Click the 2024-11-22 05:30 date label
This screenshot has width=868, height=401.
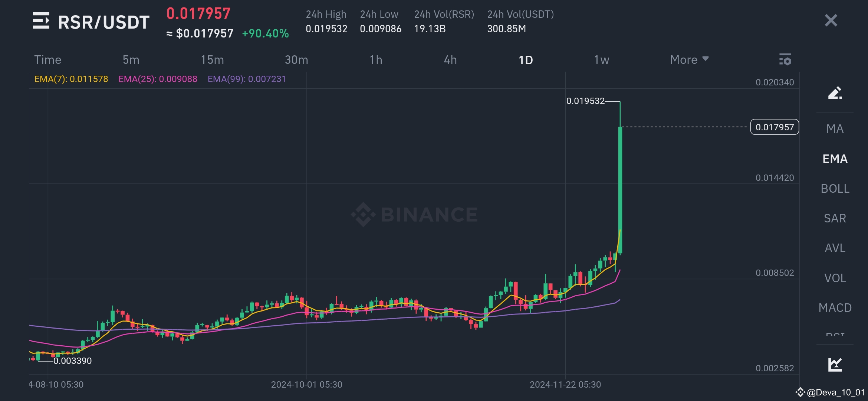(565, 385)
